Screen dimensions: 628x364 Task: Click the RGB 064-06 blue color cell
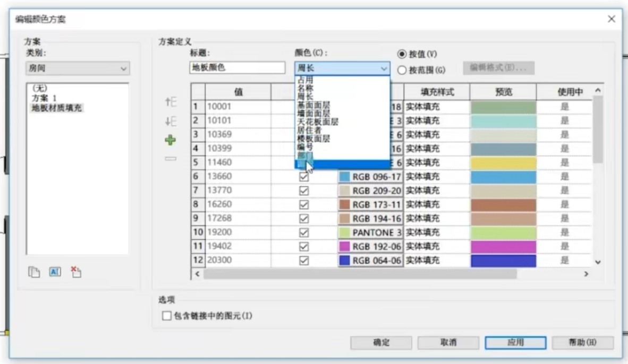click(x=370, y=261)
